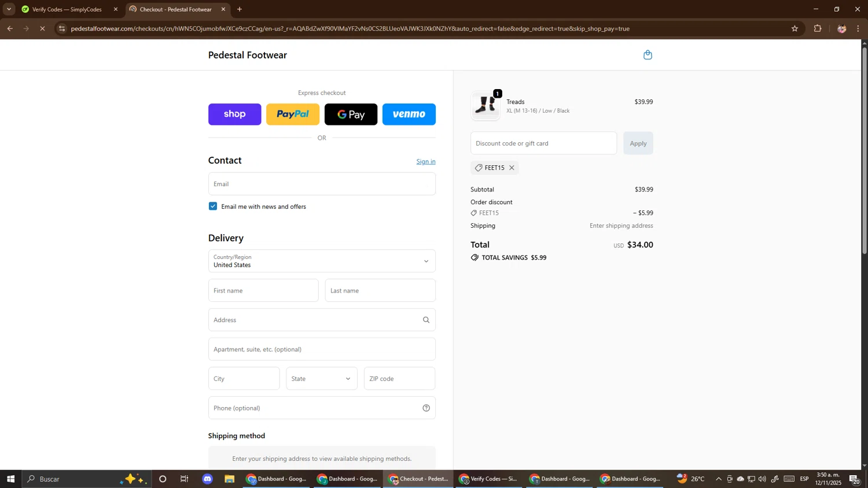Image resolution: width=868 pixels, height=488 pixels.
Task: Open the tab search dropdown arrow
Action: point(9,9)
